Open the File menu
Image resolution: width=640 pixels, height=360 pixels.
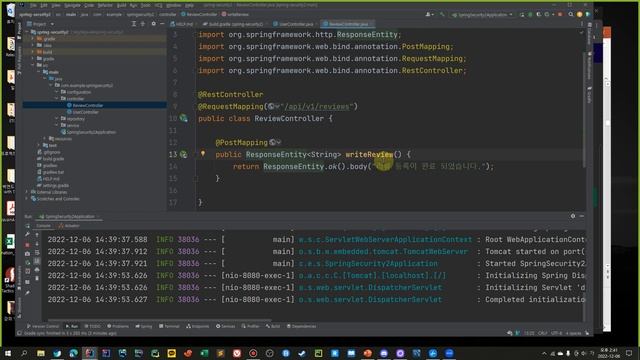33,5
